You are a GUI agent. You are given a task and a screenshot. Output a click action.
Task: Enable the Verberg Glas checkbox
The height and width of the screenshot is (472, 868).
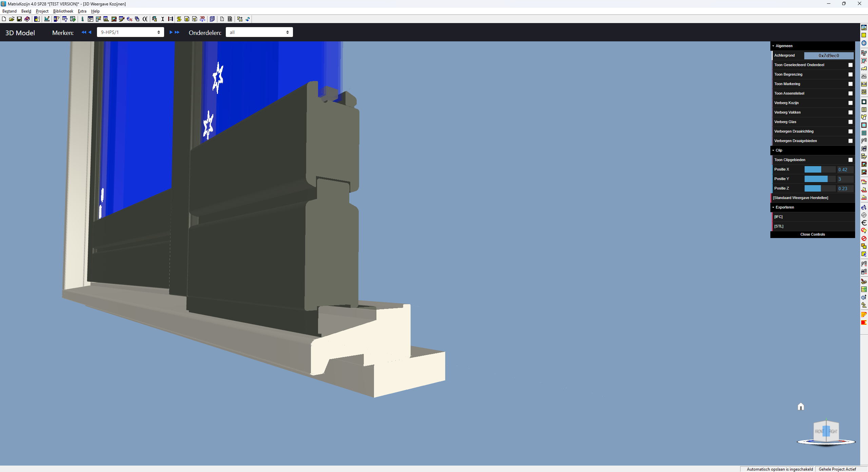click(x=850, y=122)
